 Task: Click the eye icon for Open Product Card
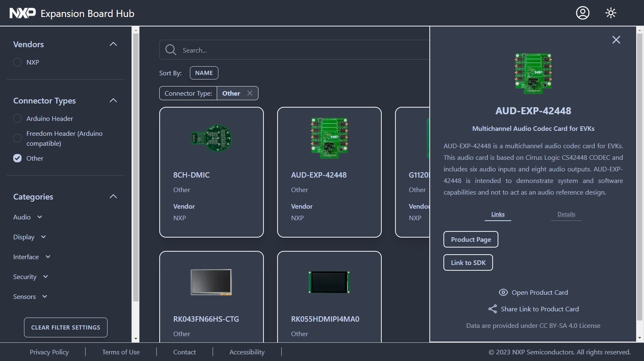[503, 292]
